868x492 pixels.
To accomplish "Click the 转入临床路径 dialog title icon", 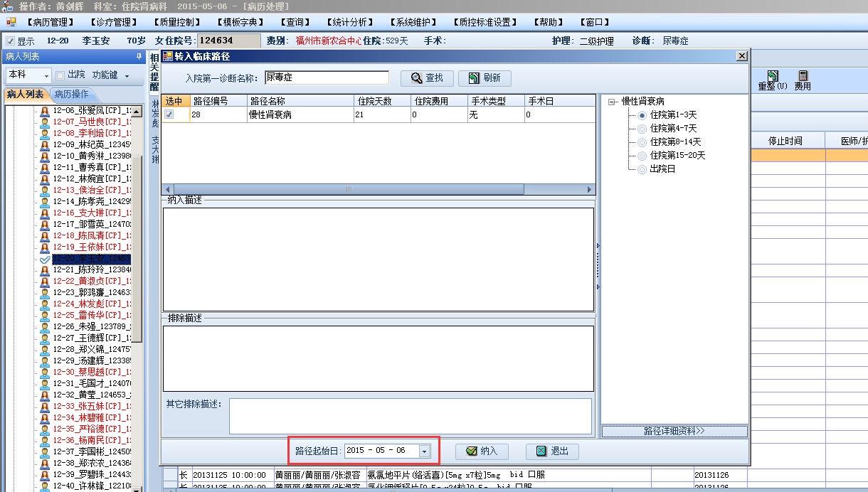I will 168,55.
